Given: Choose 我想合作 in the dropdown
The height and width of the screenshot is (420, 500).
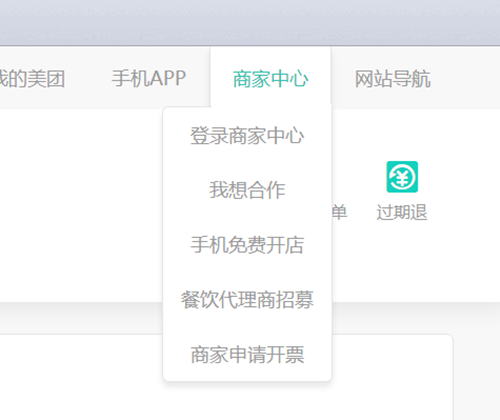Looking at the screenshot, I should click(247, 190).
